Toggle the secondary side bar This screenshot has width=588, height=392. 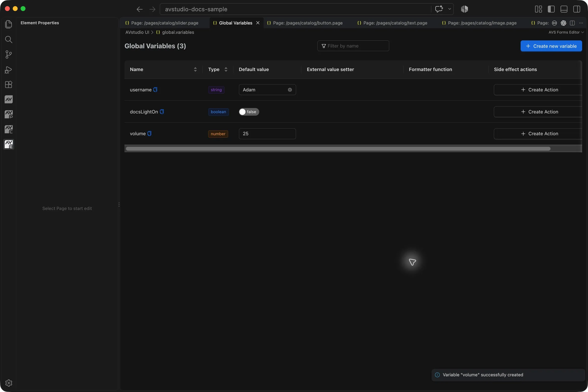click(x=576, y=9)
